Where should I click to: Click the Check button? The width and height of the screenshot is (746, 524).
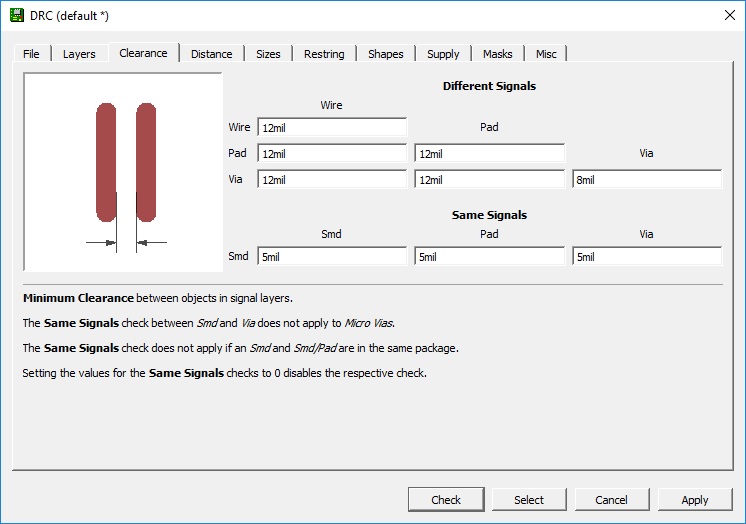point(446,500)
